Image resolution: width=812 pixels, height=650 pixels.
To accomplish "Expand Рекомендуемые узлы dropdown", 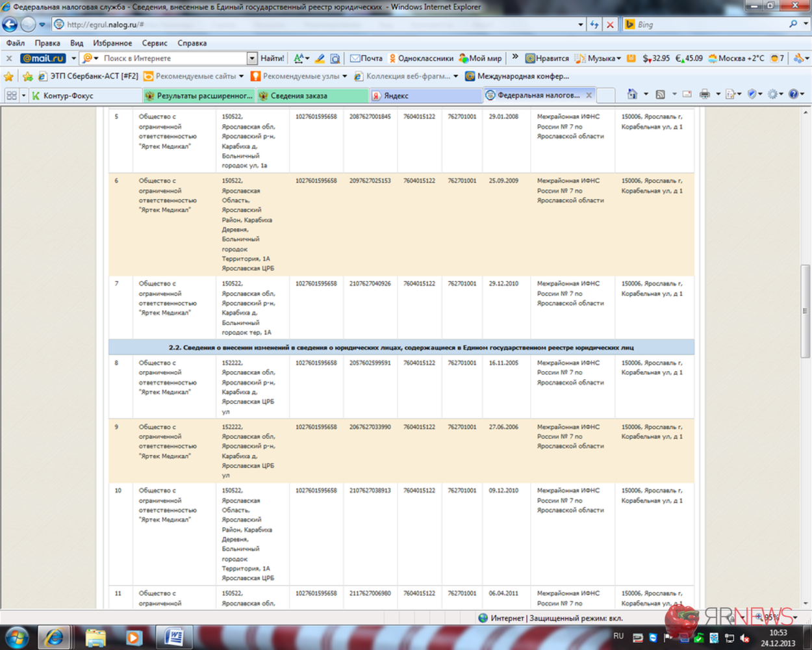I will (344, 77).
